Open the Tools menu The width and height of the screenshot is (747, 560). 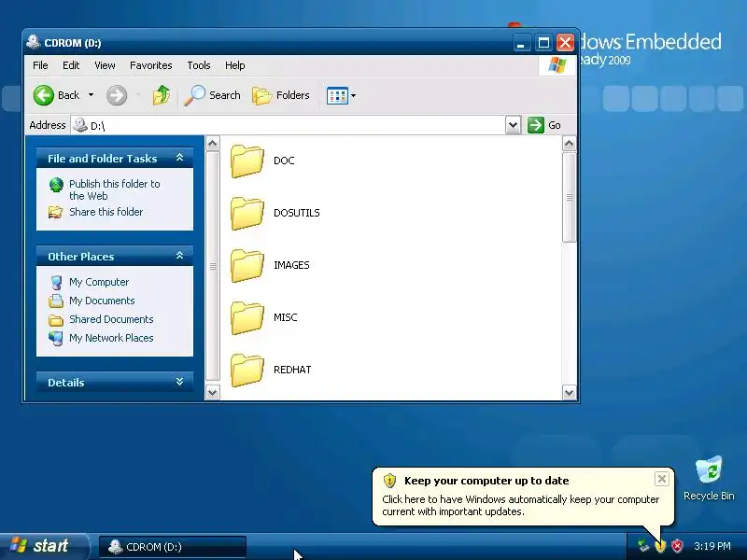point(199,65)
